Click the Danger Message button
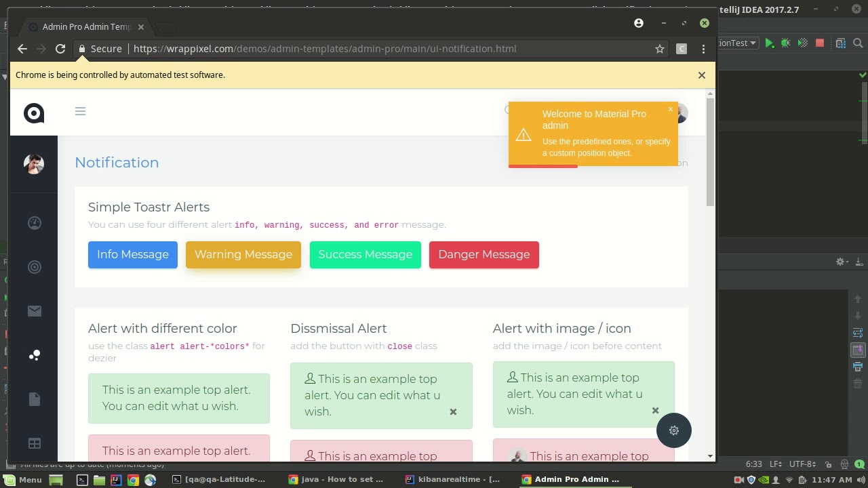 click(x=484, y=255)
